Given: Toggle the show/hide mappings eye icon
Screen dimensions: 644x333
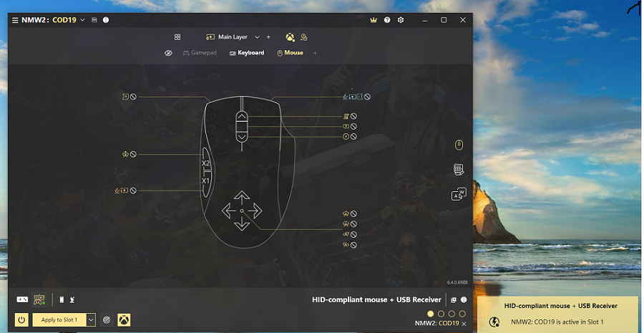Looking at the screenshot, I should tap(168, 53).
